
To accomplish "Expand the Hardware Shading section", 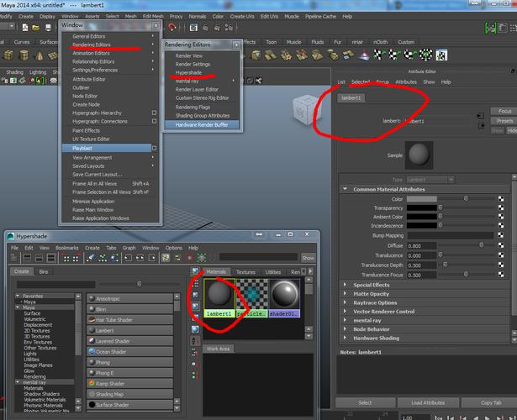I will coord(345,338).
